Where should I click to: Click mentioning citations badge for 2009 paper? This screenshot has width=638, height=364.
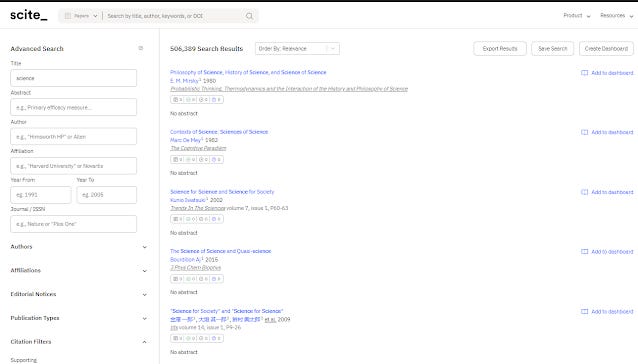pyautogui.click(x=203, y=338)
